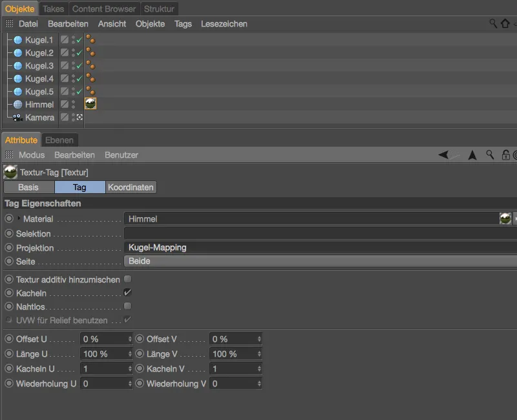This screenshot has width=517, height=420.
Task: Click the Wiederholung V stepper arrows
Action: tap(259, 383)
